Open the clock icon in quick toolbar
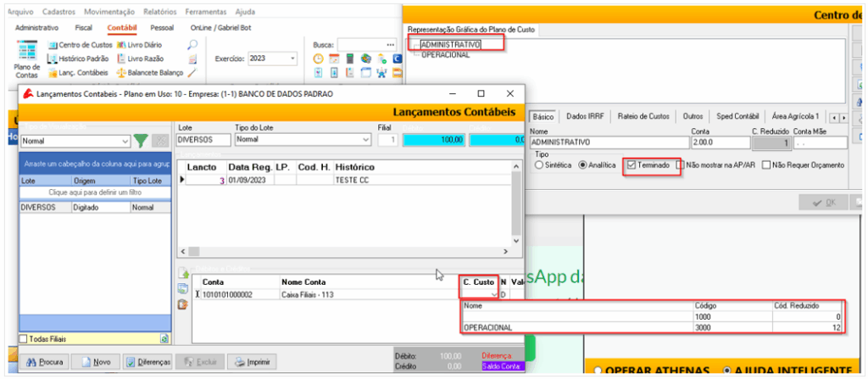This screenshot has height=379, width=868. click(319, 59)
